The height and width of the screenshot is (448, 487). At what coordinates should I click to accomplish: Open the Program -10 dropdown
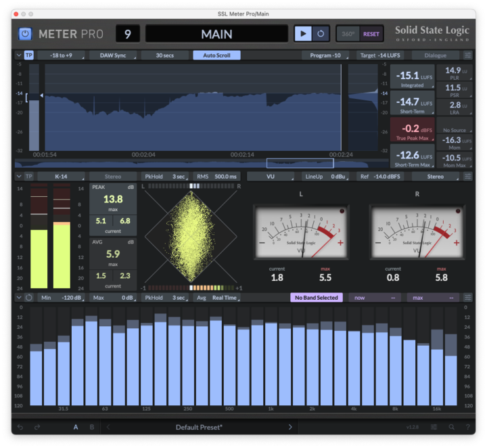[x=325, y=55]
